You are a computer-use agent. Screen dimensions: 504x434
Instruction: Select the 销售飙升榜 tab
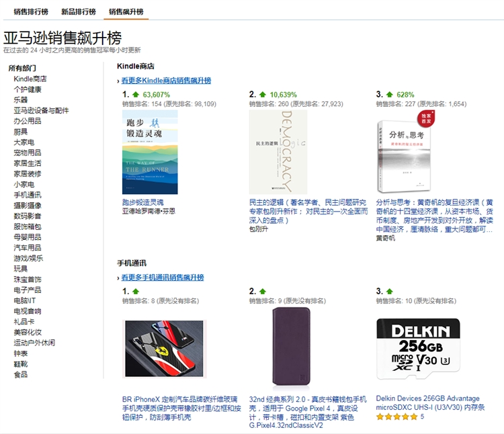(x=126, y=11)
